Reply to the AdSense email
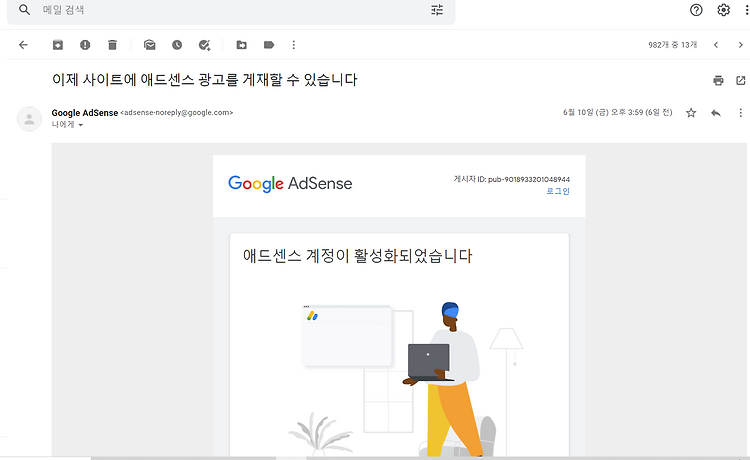750x460 pixels. pos(716,113)
